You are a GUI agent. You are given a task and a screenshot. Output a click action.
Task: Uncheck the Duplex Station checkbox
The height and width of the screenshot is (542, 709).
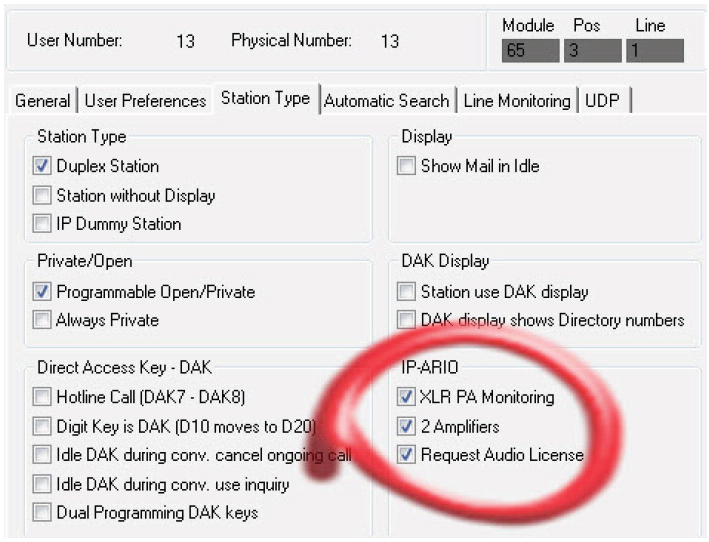click(x=42, y=166)
